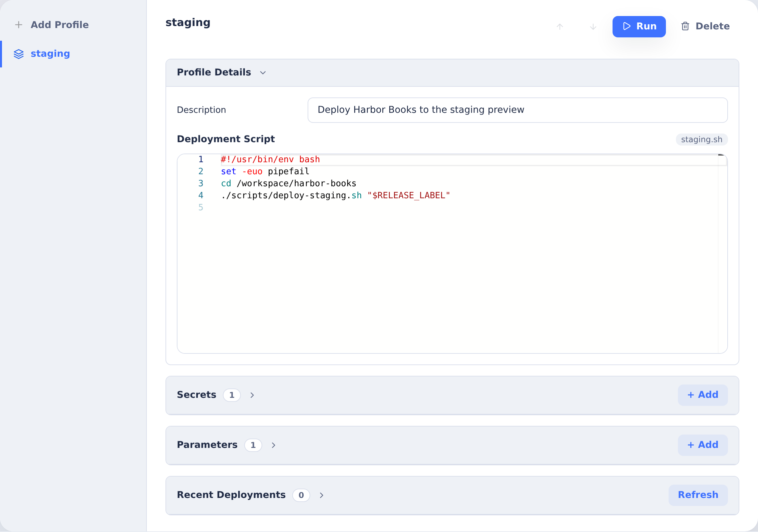This screenshot has width=758, height=532.
Task: Focus the Description input field
Action: pos(517,110)
